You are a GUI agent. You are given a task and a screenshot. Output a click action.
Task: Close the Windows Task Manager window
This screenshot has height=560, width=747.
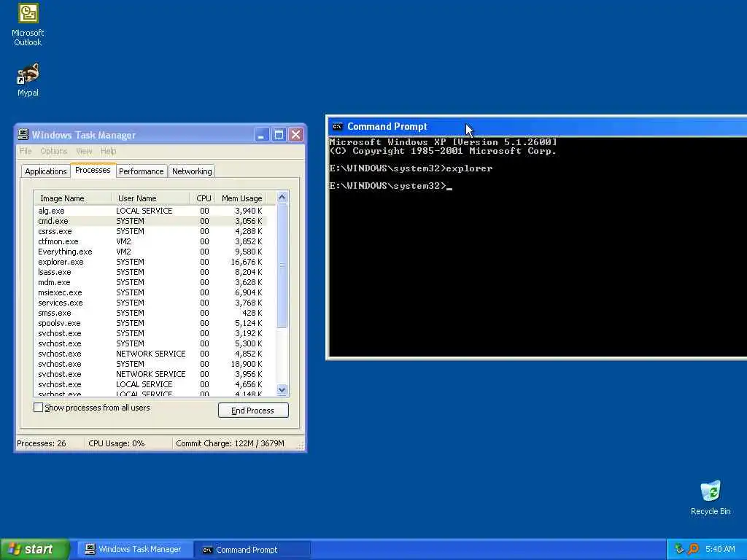tap(296, 135)
